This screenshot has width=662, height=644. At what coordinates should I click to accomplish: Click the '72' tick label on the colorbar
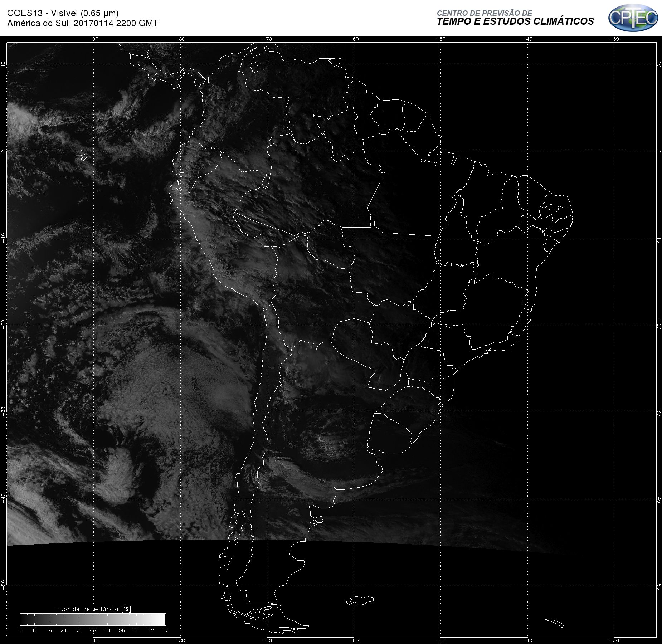[151, 630]
